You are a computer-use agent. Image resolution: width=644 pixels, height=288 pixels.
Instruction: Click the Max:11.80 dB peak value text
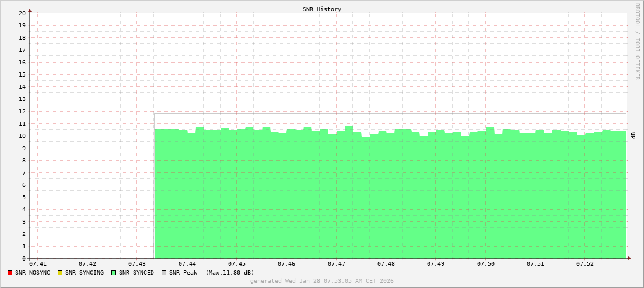230,273
